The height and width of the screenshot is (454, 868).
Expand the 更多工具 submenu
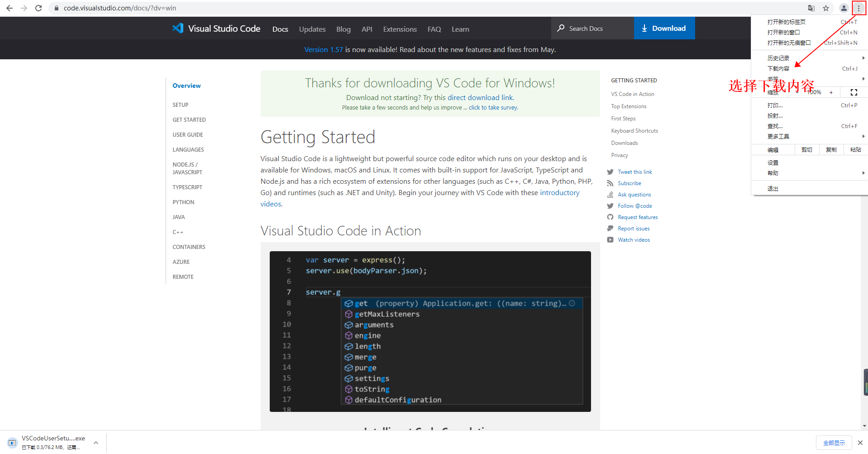click(809, 136)
